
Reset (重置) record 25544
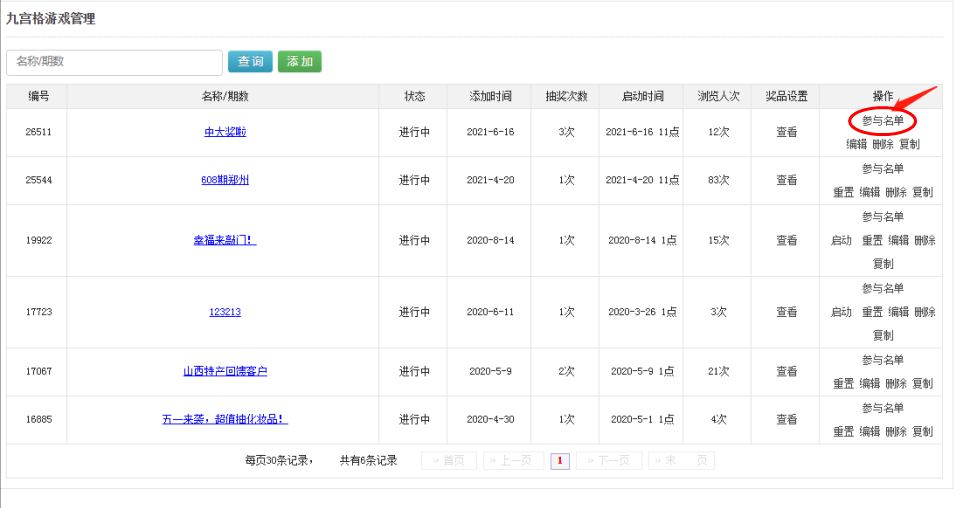[843, 192]
